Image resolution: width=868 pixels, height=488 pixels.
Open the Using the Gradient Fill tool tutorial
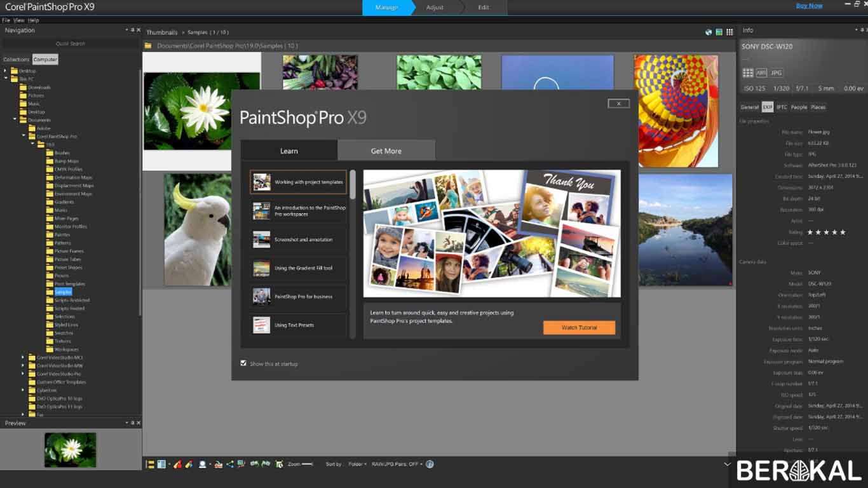(x=299, y=268)
